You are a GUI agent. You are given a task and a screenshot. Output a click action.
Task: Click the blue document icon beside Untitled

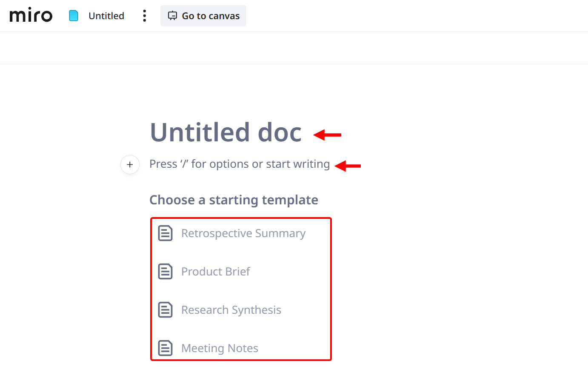pyautogui.click(x=73, y=15)
